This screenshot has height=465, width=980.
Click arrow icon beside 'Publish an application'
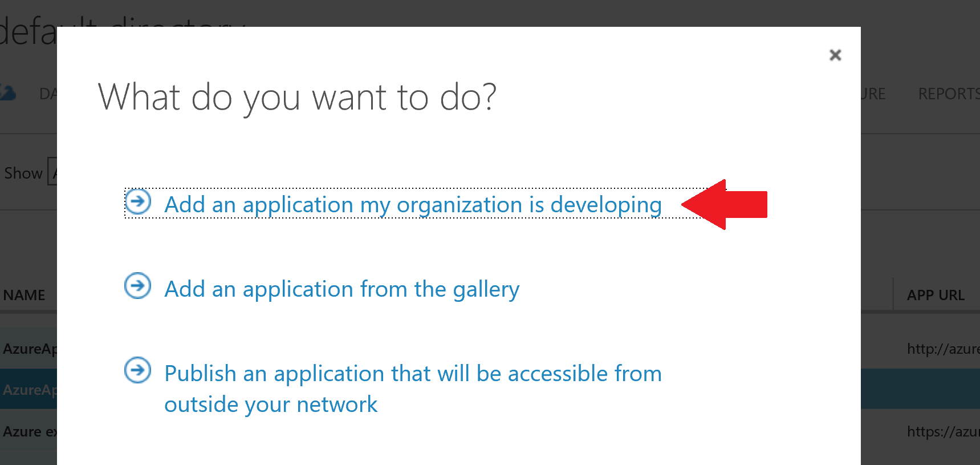pyautogui.click(x=138, y=370)
